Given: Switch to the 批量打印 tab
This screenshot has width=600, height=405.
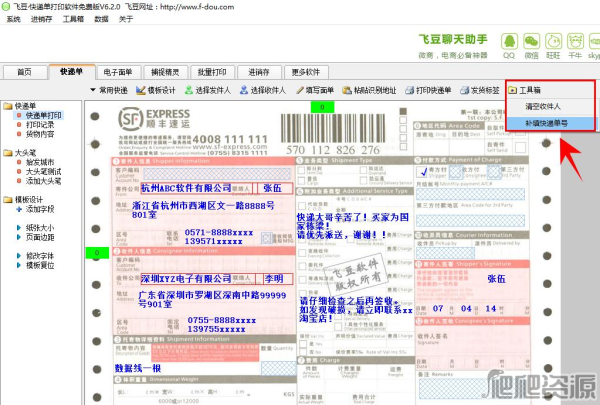Looking at the screenshot, I should pyautogui.click(x=212, y=72).
